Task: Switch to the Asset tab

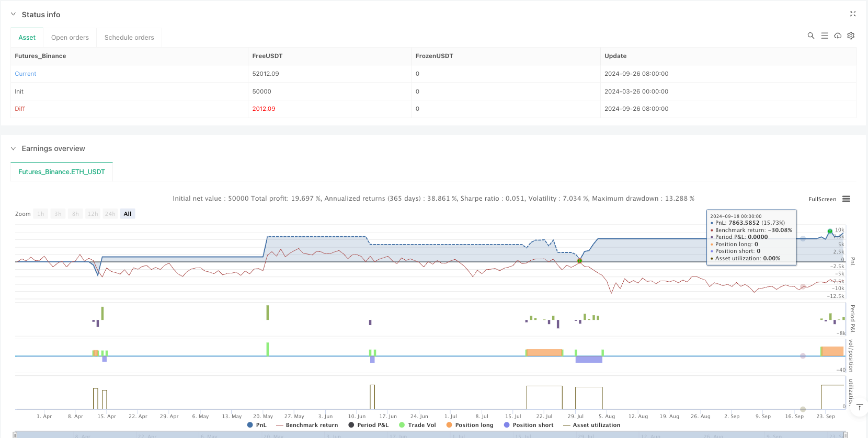Action: [x=27, y=38]
